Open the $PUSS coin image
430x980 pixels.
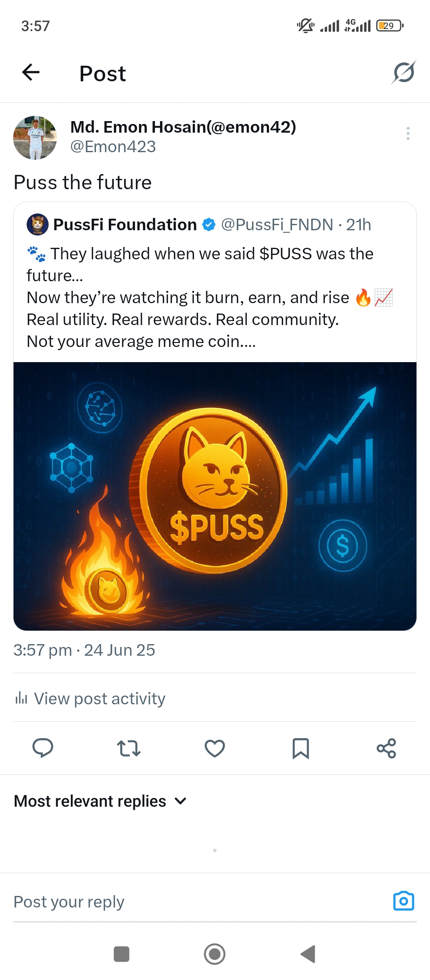(215, 496)
